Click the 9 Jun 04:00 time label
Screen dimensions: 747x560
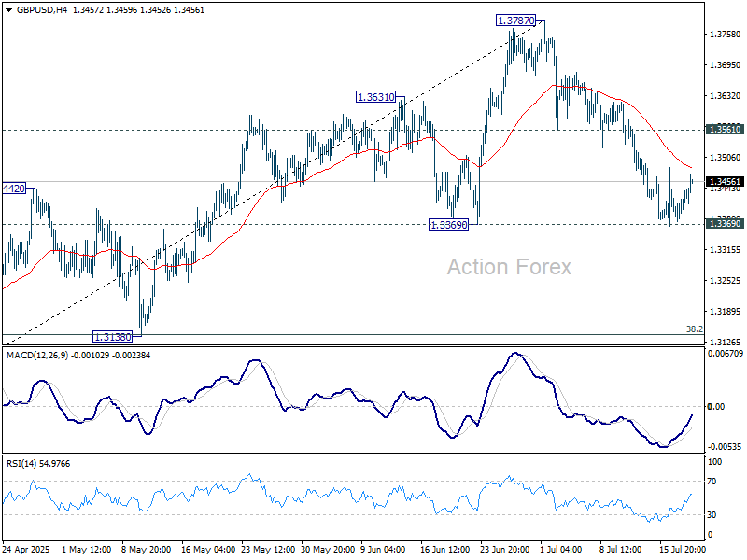point(385,548)
